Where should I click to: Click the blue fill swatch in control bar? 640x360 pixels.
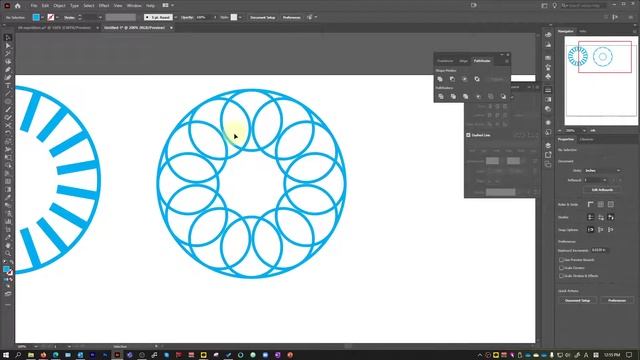coord(36,18)
